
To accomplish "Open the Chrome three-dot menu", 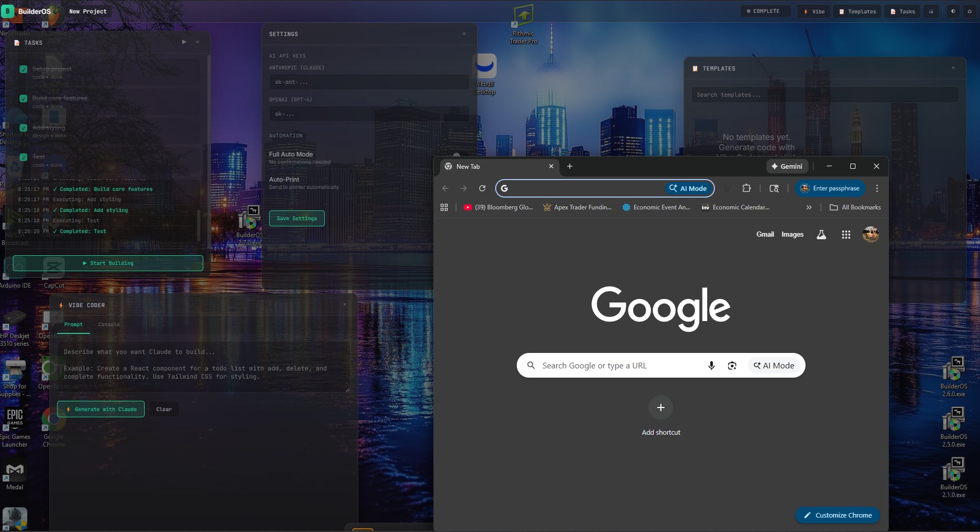I will tap(877, 188).
